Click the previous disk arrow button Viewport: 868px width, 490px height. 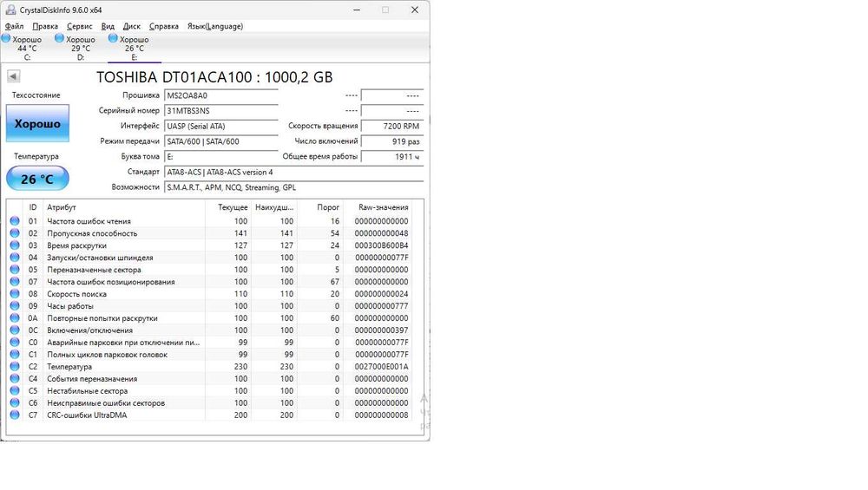click(x=13, y=76)
